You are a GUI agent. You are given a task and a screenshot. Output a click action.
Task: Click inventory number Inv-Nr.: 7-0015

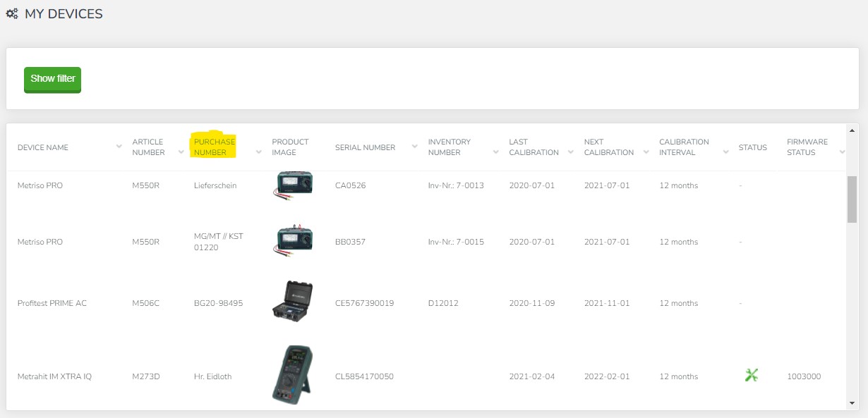coord(456,242)
